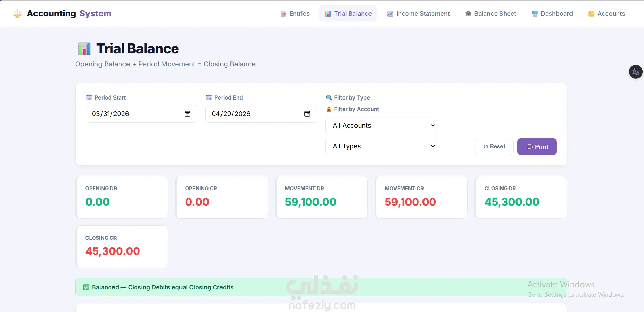This screenshot has height=312, width=644.
Task: Click the money bag icon beside Filter by Account
Action: pos(329,109)
